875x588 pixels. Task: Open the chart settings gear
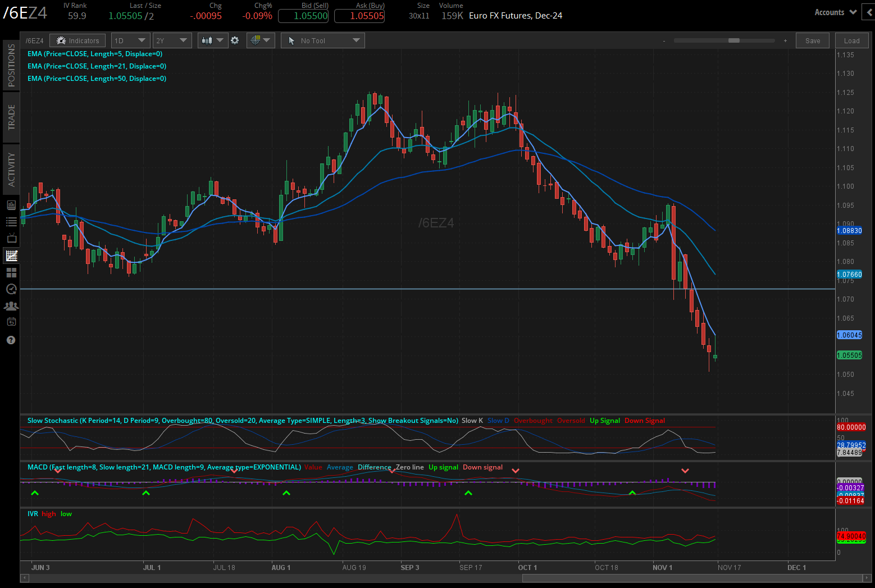235,40
